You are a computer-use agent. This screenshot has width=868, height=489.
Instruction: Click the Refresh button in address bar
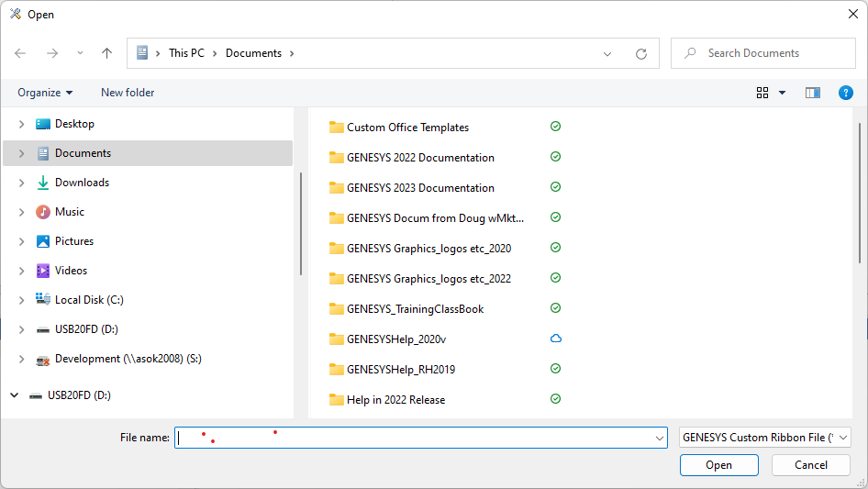[641, 53]
